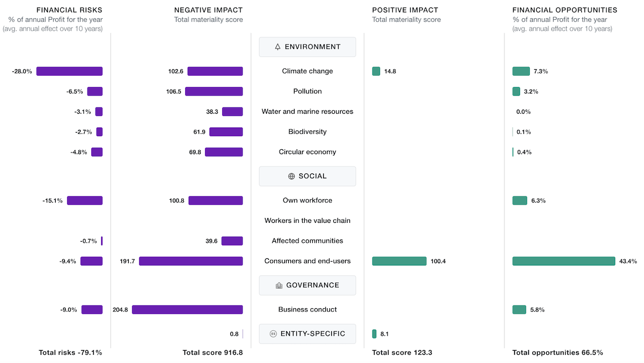The image size is (644, 363).
Task: Click the globe icon beside Social
Action: coord(291,176)
